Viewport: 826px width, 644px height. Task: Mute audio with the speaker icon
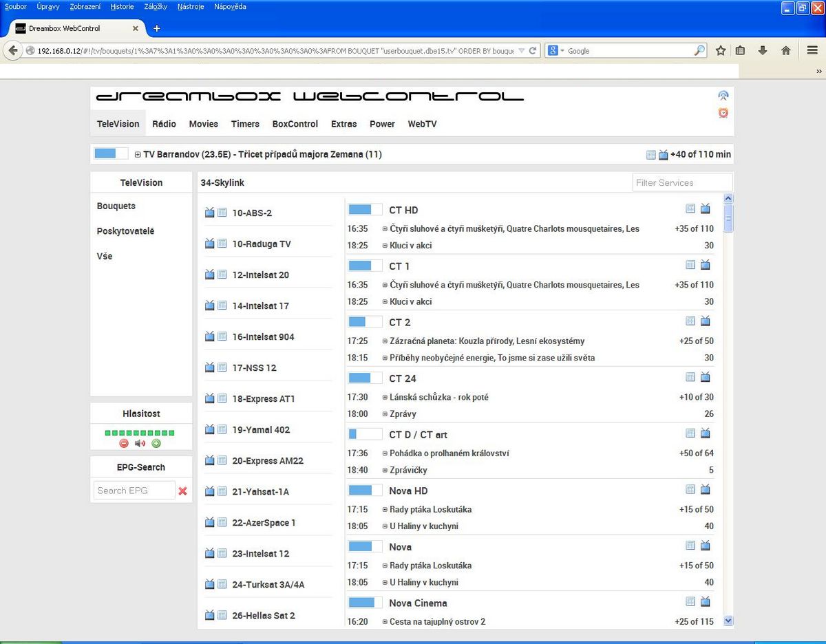[140, 443]
